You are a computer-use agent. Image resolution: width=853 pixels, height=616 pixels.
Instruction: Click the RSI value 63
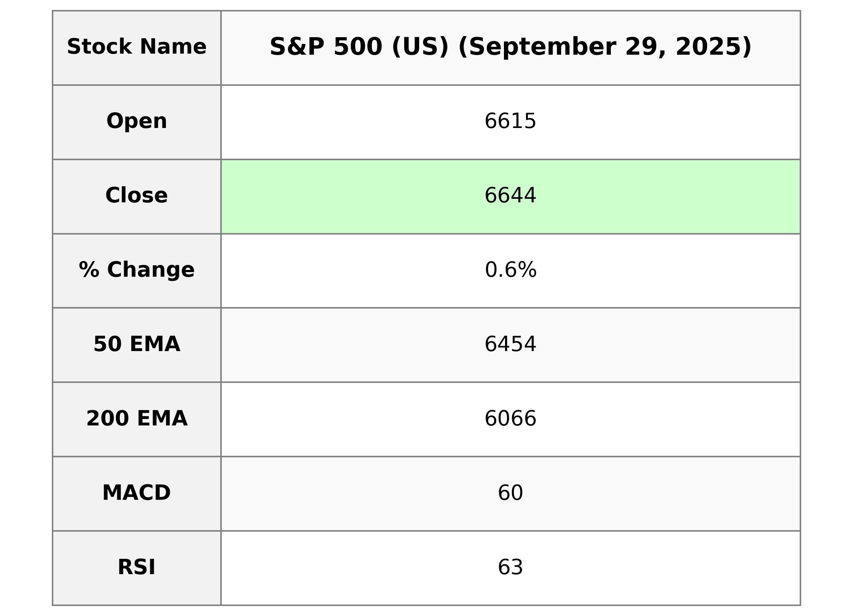510,567
